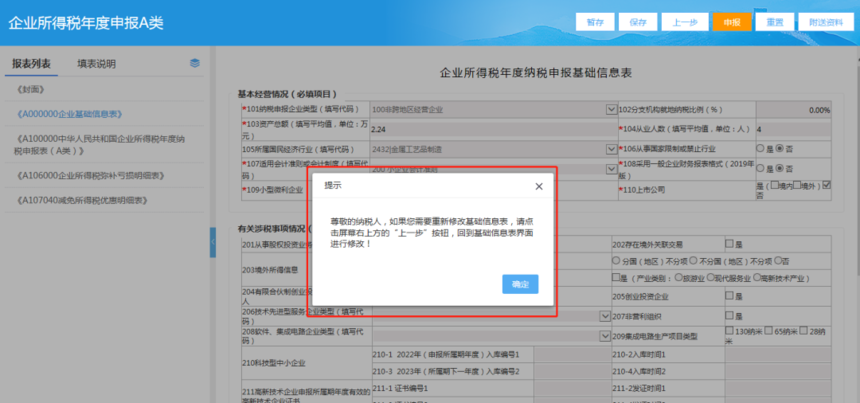Click the orange 申报 button

[732, 22]
